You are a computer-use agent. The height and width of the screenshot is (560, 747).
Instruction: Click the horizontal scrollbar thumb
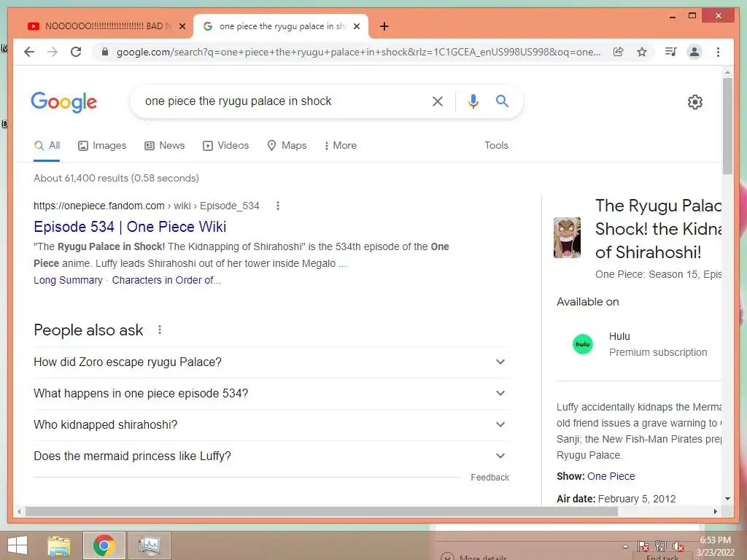[x=322, y=511]
